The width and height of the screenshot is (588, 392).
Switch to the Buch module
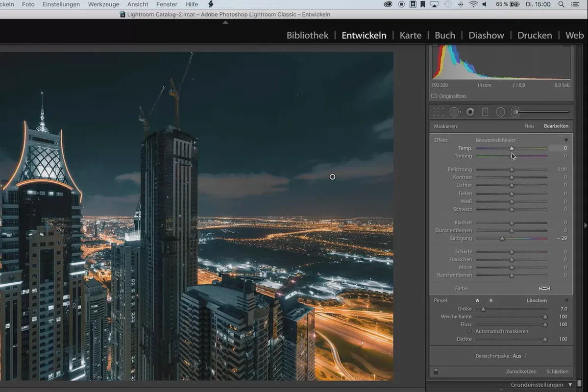(x=445, y=35)
